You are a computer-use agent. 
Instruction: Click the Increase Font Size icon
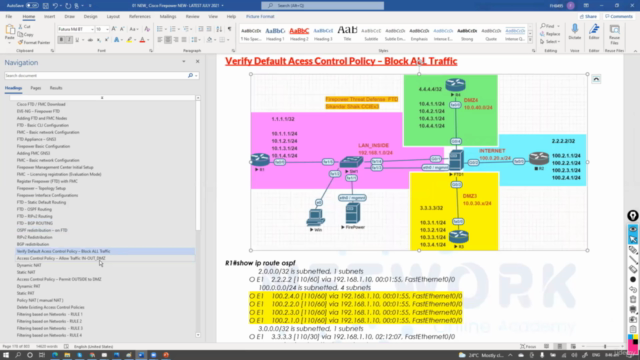click(x=114, y=29)
